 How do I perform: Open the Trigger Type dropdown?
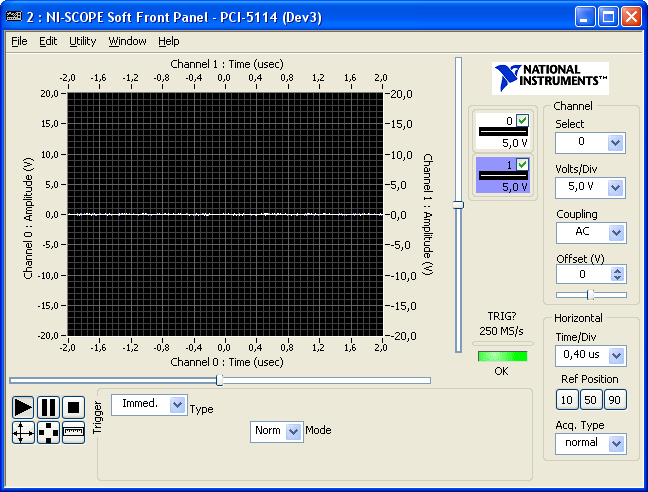tap(177, 405)
